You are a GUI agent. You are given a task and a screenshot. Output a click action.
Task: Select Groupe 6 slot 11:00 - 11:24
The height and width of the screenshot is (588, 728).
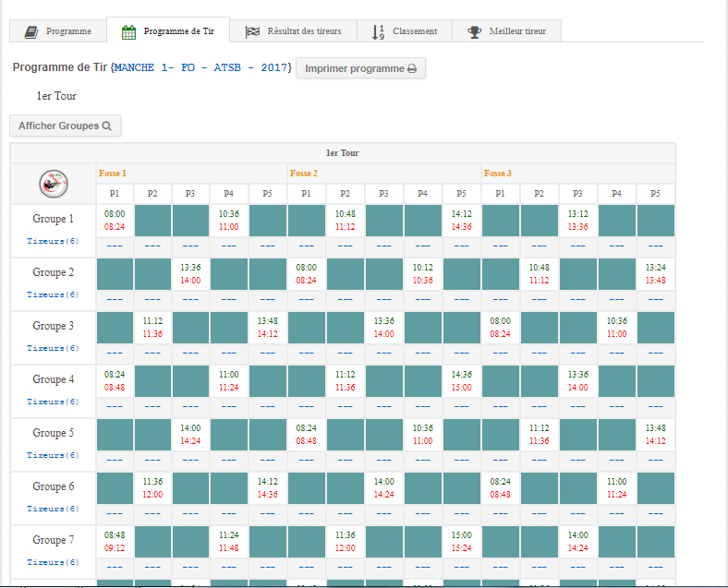click(x=616, y=487)
